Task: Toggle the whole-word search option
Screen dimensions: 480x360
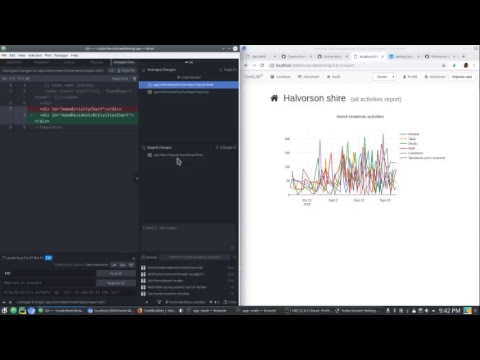Action: (131, 265)
